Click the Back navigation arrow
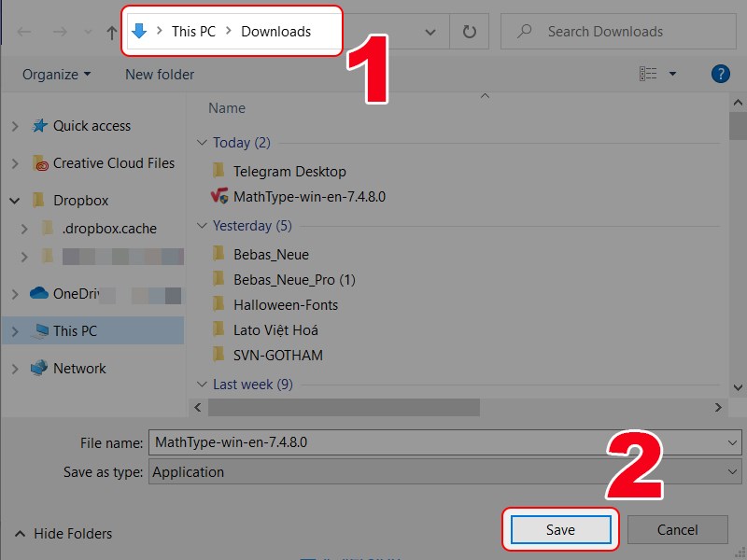Viewport: 747px width, 560px height. pos(23,31)
